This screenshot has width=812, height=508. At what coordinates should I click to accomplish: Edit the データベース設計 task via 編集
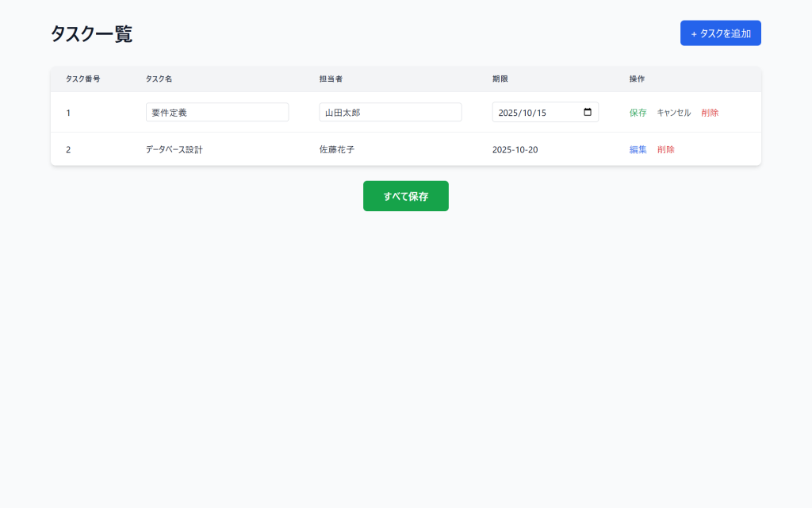point(638,149)
